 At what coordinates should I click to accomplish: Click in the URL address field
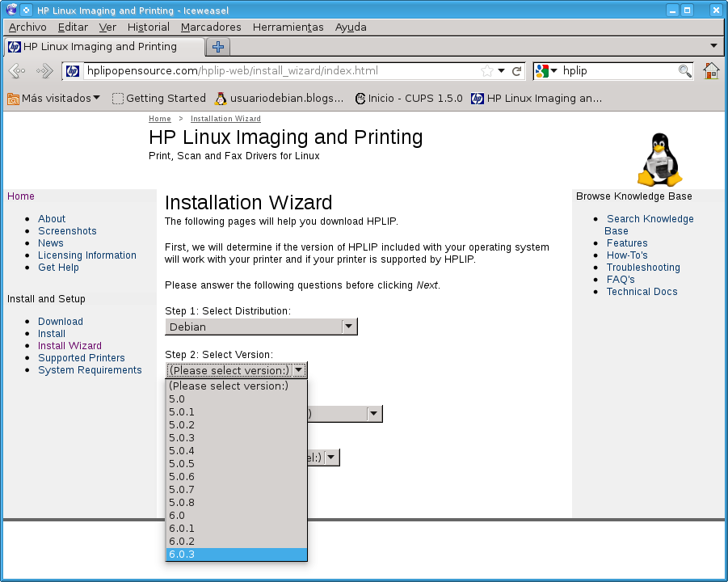[x=282, y=70]
